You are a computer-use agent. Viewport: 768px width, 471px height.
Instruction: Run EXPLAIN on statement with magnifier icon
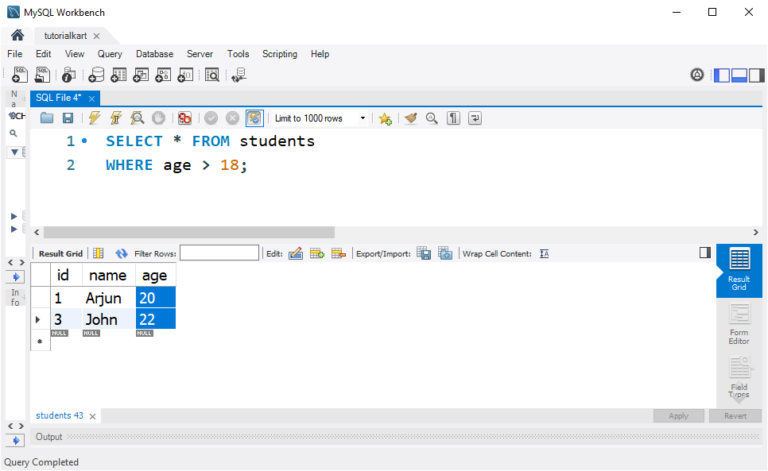tap(137, 118)
